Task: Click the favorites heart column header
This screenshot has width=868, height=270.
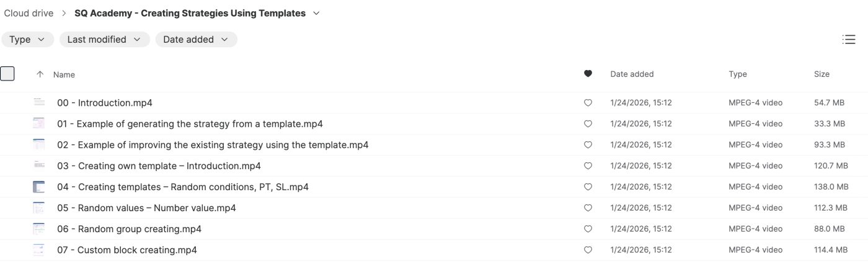Action: 588,74
